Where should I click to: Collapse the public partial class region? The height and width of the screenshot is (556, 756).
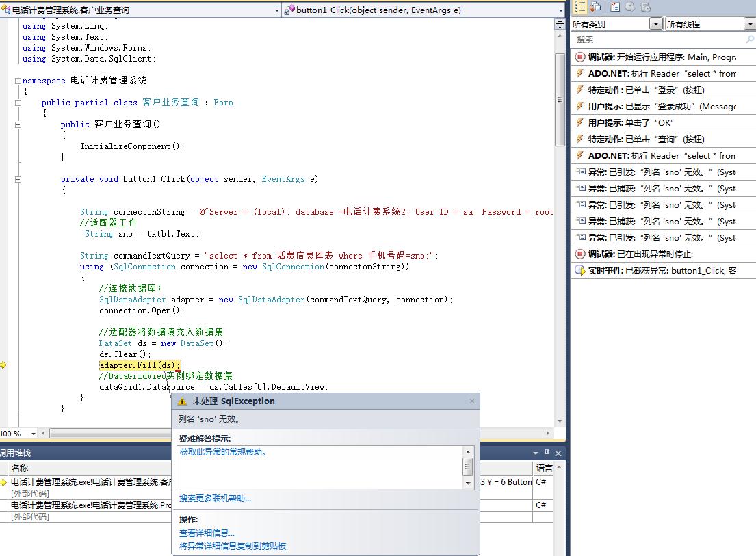point(18,103)
